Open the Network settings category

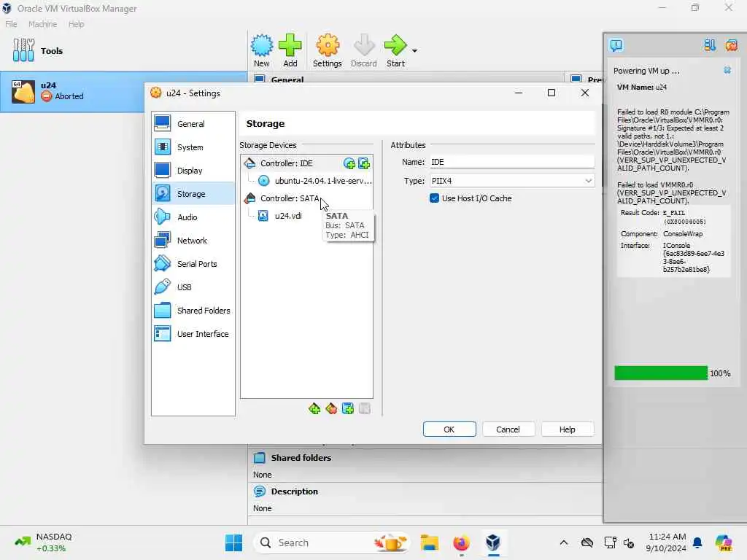click(193, 241)
